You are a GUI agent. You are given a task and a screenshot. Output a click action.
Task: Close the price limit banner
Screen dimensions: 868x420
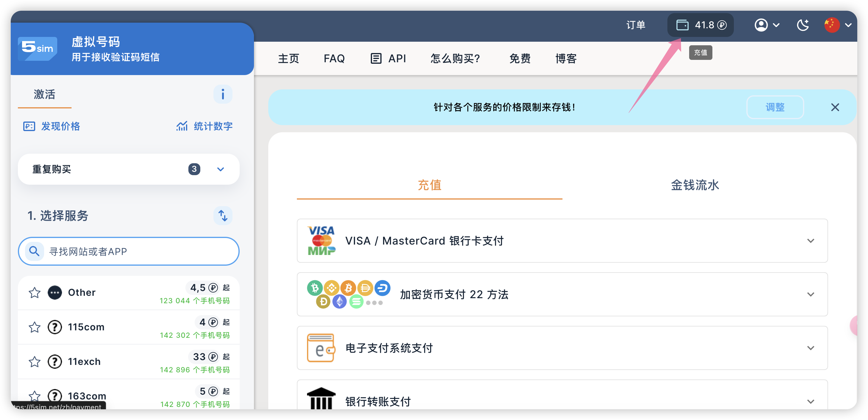pos(835,108)
